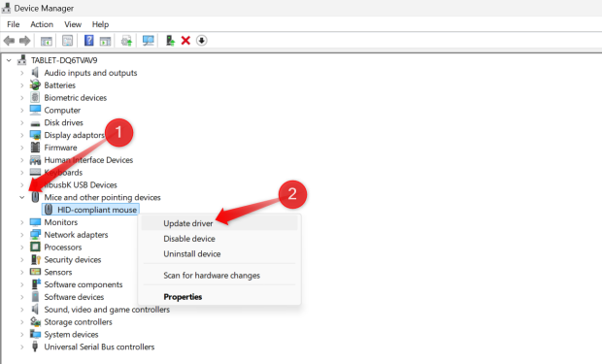
Task: Click the Update driver software toolbar icon
Action: click(x=126, y=41)
